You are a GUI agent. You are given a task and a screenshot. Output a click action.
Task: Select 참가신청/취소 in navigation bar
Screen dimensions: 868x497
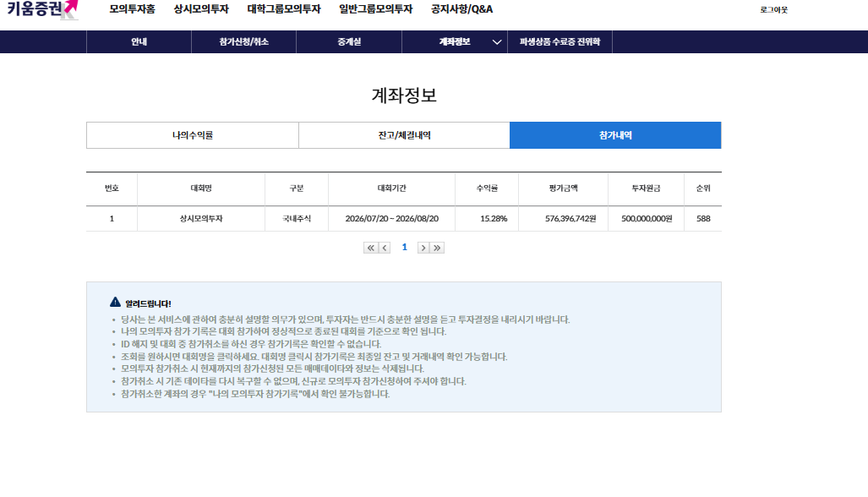tap(243, 42)
